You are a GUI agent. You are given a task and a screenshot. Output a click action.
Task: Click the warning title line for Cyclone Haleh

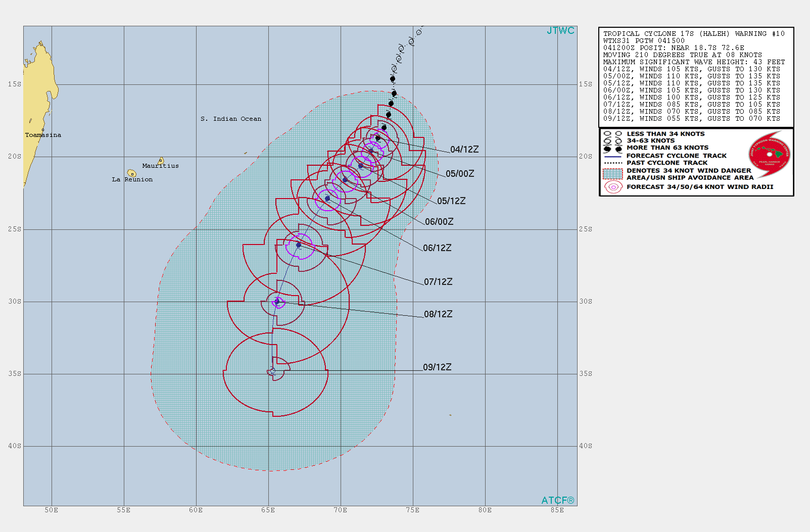693,34
